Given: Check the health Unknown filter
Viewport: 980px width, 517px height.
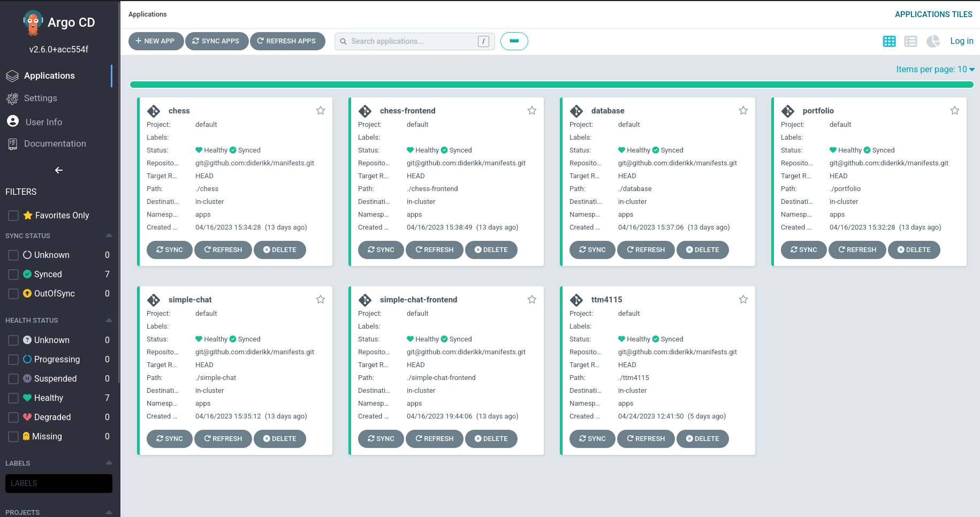Looking at the screenshot, I should click(13, 340).
